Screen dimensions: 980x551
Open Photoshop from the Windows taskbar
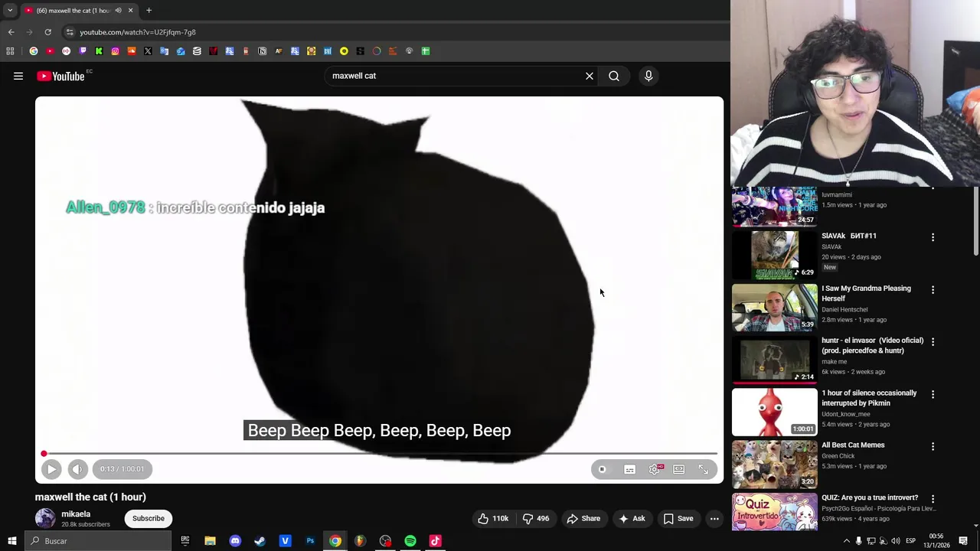pos(310,541)
